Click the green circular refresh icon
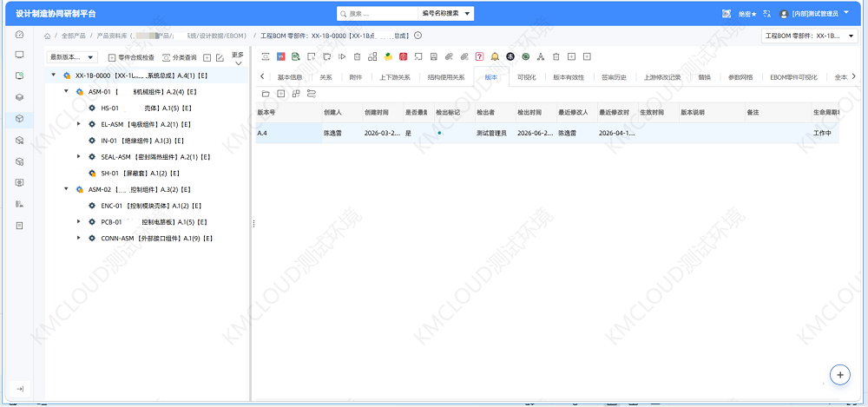The height and width of the screenshot is (407, 868). click(525, 56)
